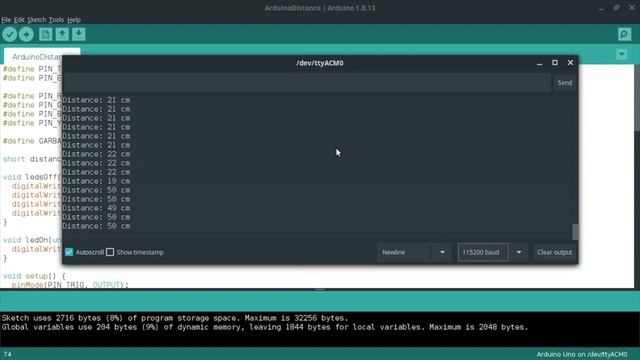Click the /dev/ttyACM0 window title bar
The height and width of the screenshot is (360, 640).
[320, 63]
